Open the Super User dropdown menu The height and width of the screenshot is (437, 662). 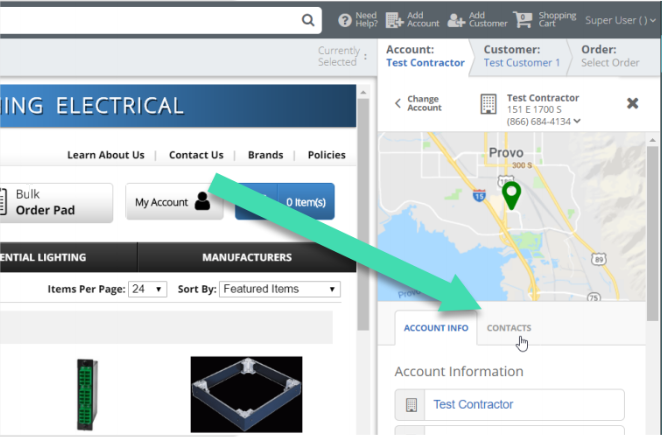620,20
